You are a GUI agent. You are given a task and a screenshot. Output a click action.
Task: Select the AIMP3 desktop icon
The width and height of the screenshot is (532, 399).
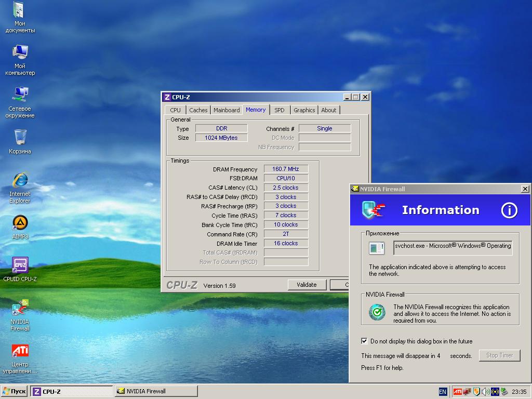click(x=20, y=227)
